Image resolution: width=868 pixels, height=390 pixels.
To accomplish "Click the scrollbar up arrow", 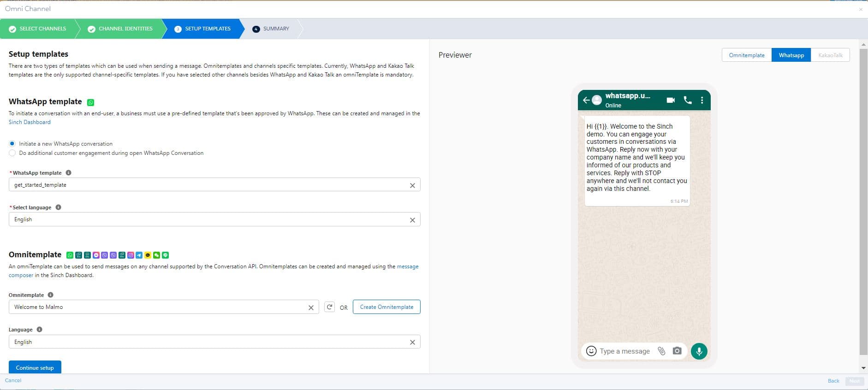I will [x=863, y=45].
